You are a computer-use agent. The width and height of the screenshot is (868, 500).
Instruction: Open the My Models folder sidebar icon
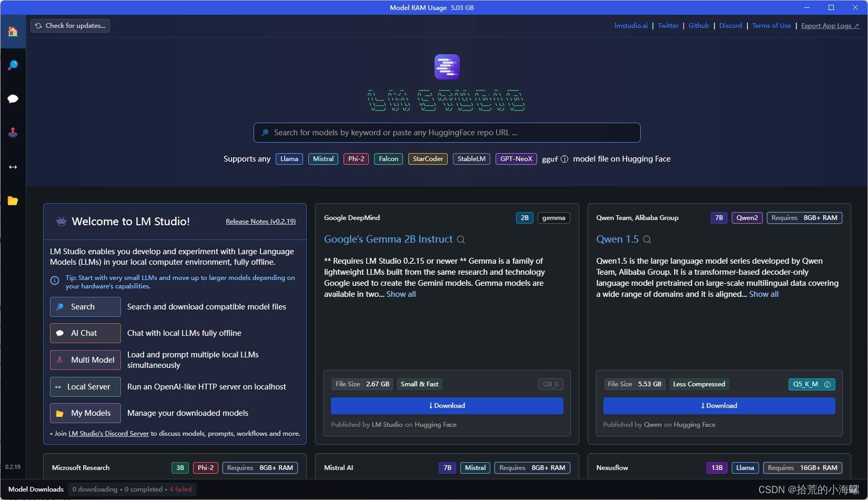[13, 201]
